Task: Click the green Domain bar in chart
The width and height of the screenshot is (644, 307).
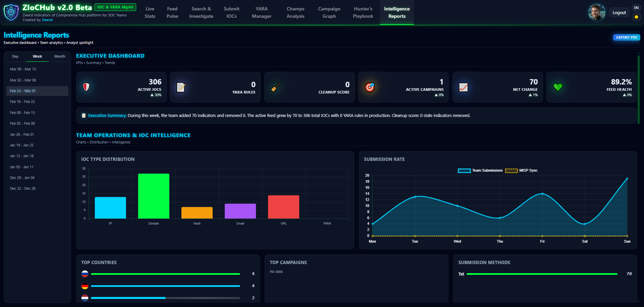Action: (x=154, y=196)
